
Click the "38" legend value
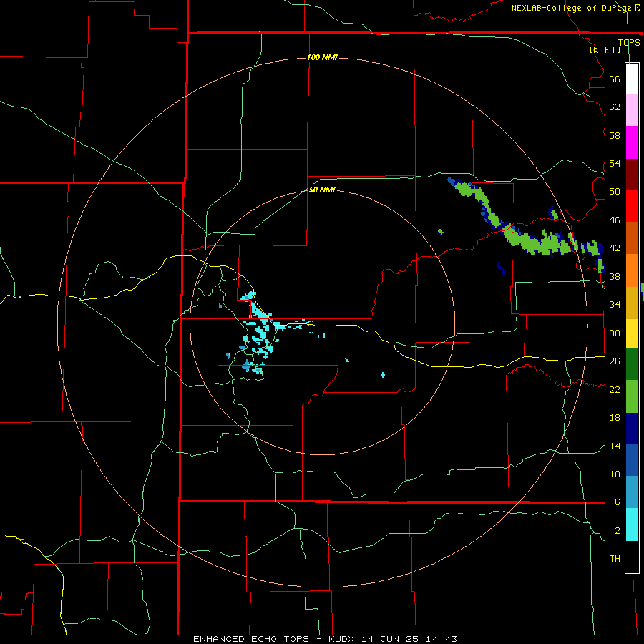(x=615, y=277)
